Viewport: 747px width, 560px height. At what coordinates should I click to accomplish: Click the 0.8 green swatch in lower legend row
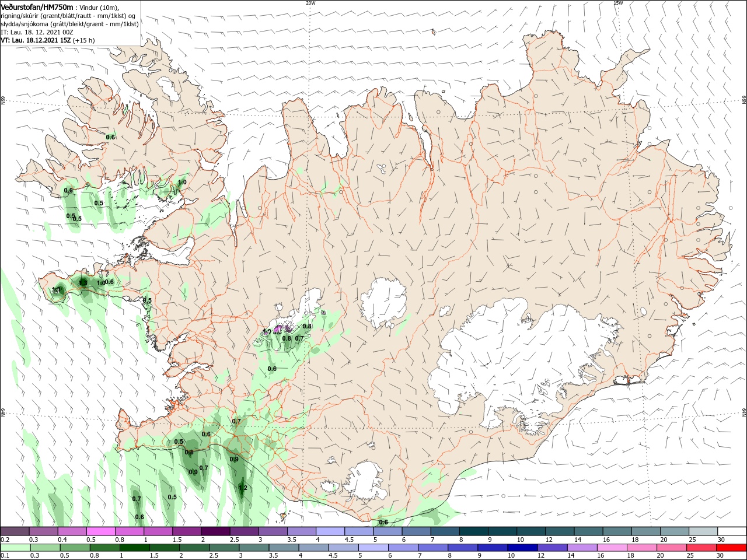pos(104,548)
